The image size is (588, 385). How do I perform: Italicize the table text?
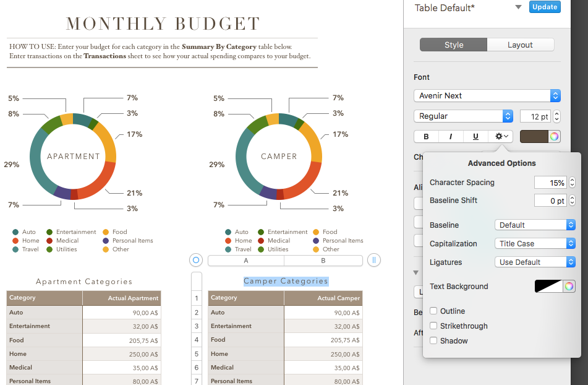point(451,136)
